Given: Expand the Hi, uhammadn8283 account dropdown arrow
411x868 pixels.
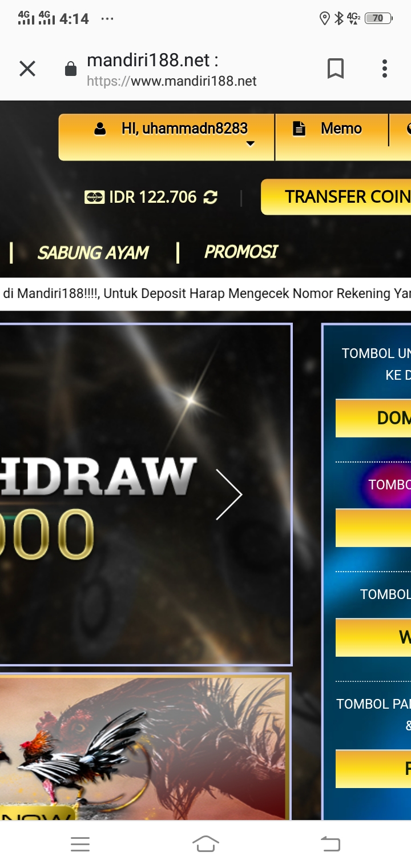Looking at the screenshot, I should pyautogui.click(x=250, y=144).
